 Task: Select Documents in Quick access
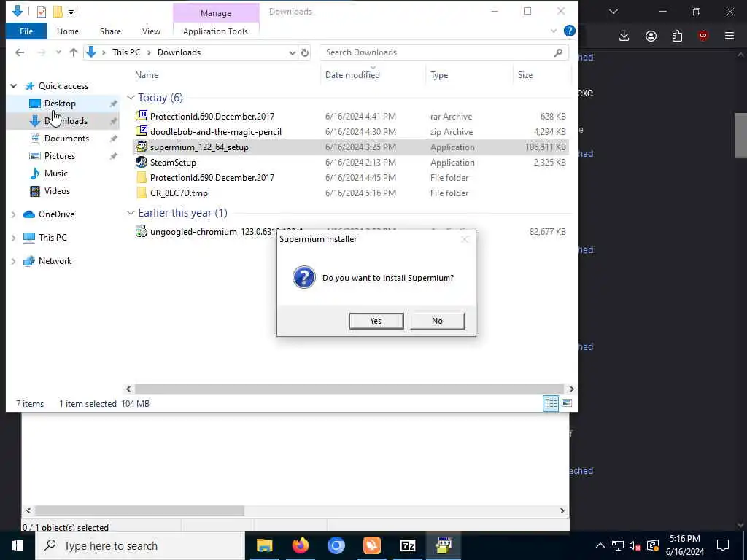pos(66,138)
